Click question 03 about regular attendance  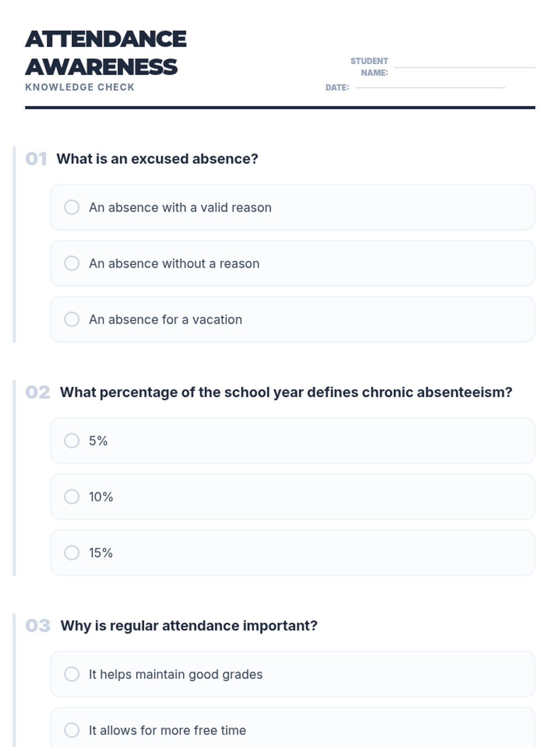(x=189, y=626)
